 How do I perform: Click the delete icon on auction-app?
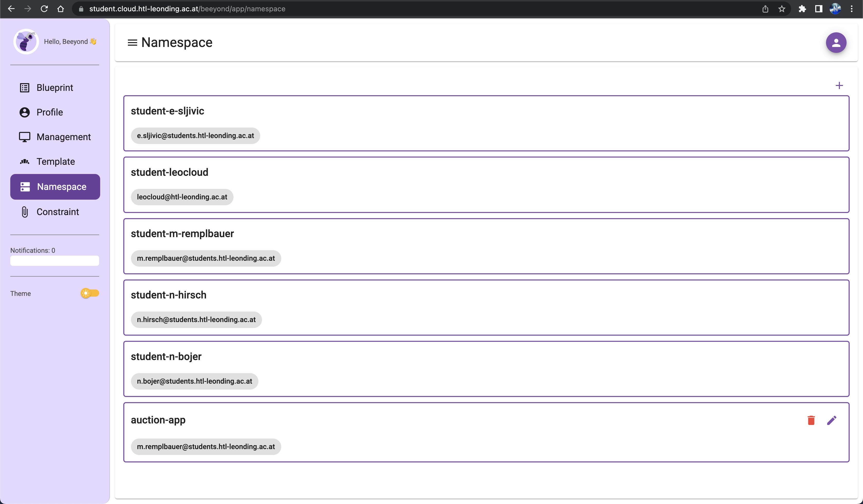point(811,420)
